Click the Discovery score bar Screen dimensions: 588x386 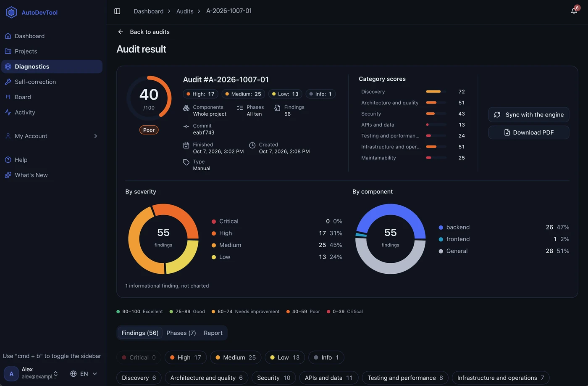point(436,92)
